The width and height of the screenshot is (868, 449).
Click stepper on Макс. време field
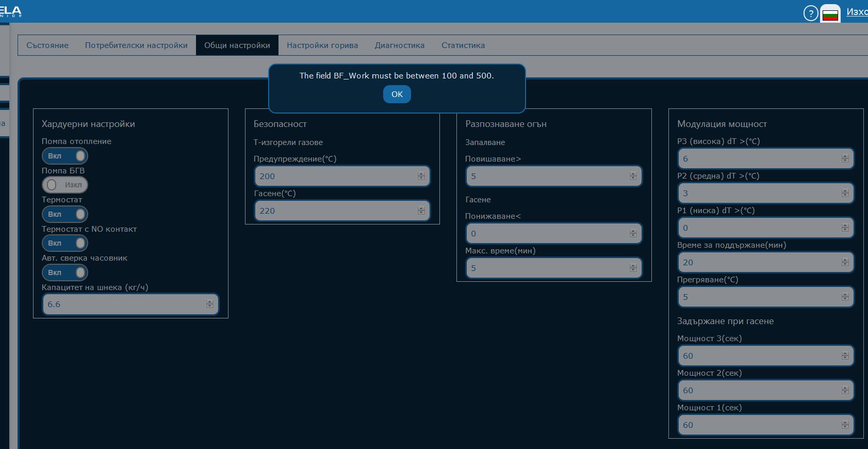click(633, 268)
